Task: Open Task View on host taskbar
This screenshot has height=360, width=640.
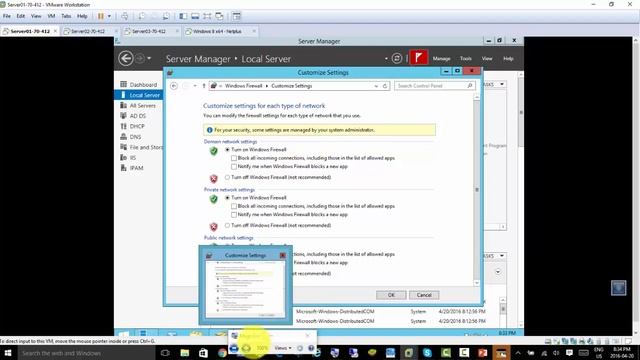Action: [165, 353]
